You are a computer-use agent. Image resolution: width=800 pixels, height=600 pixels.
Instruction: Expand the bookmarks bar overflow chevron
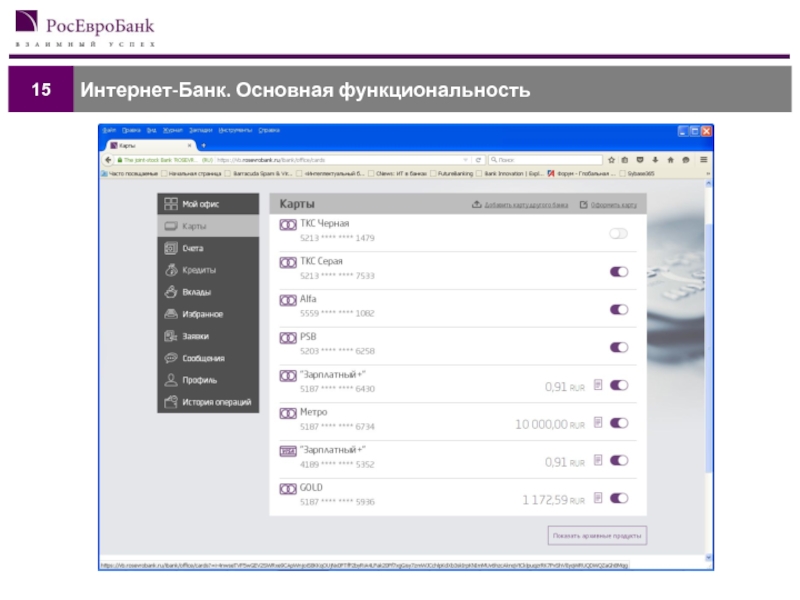(708, 173)
